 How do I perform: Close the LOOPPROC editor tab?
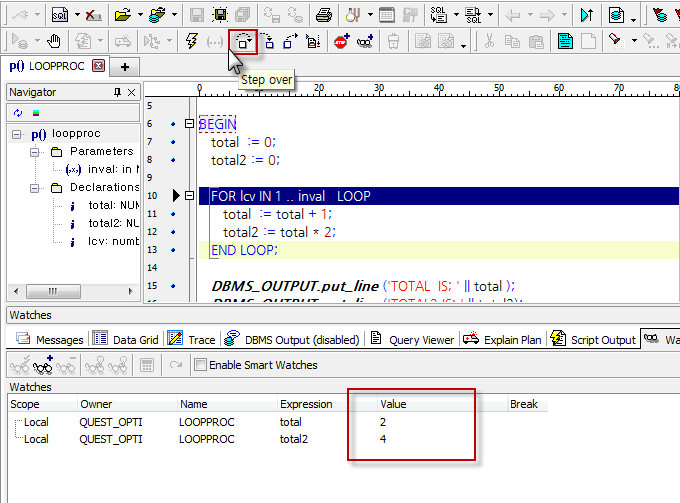97,66
